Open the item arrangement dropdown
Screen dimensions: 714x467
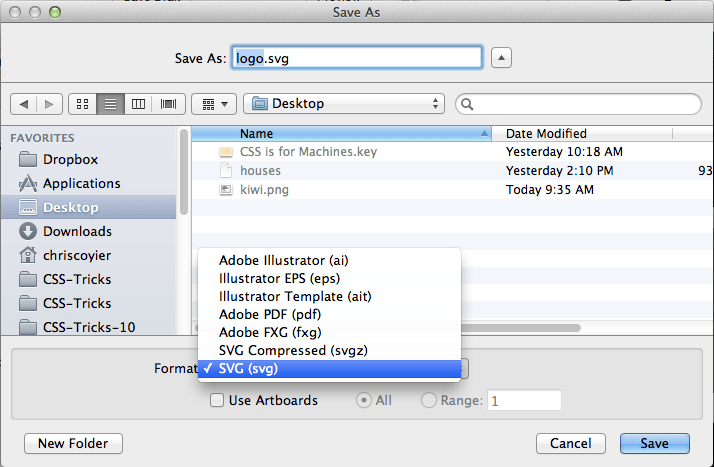point(214,104)
